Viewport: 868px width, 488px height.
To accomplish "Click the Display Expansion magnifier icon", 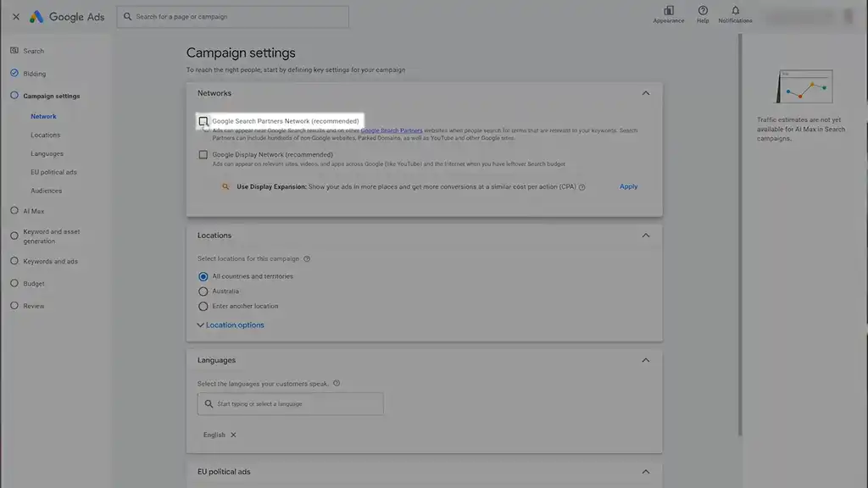I will (x=225, y=186).
